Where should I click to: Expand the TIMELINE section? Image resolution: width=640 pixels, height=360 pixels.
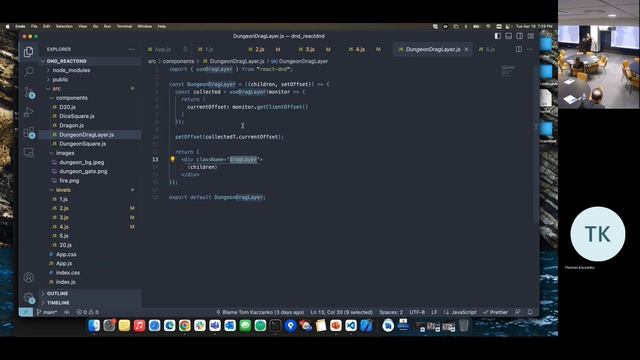[x=91, y=303]
